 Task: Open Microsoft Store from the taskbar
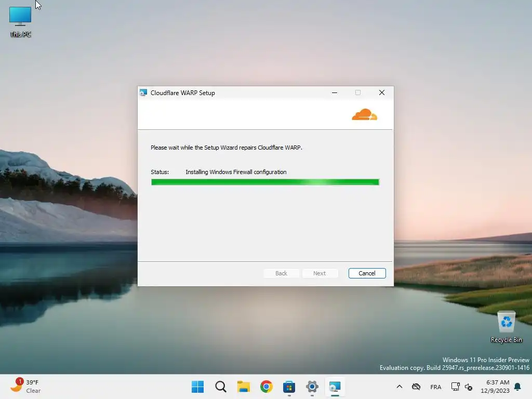pos(289,387)
